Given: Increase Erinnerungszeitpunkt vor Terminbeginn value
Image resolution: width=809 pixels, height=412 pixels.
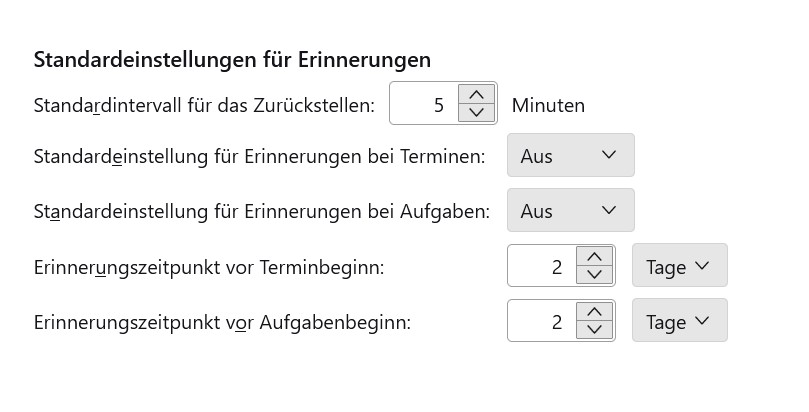Looking at the screenshot, I should pos(595,257).
